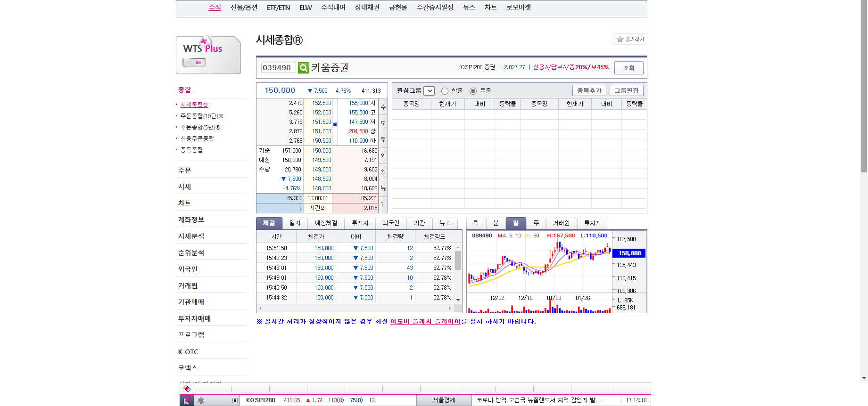Viewport: 868px width, 406px height.
Task: Click the trade list vertical scrollbar thumb
Action: coord(458,260)
